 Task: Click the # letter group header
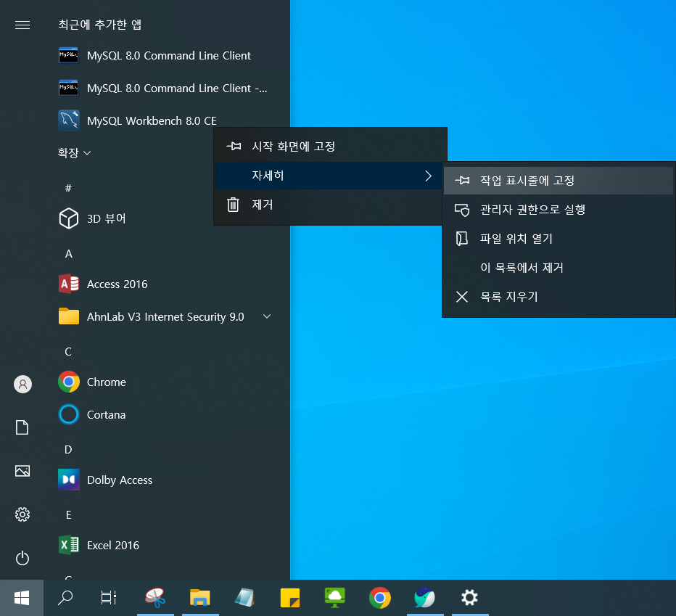68,188
